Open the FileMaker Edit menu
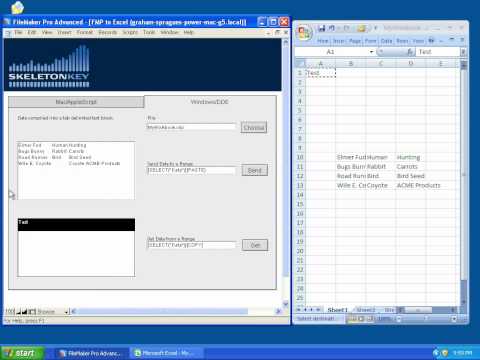This screenshot has height=360, width=480. [x=32, y=32]
